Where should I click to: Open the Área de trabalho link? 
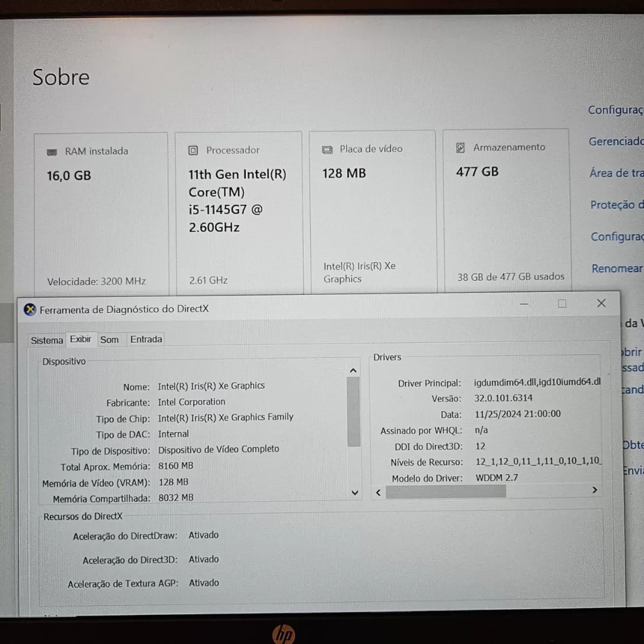(x=616, y=173)
